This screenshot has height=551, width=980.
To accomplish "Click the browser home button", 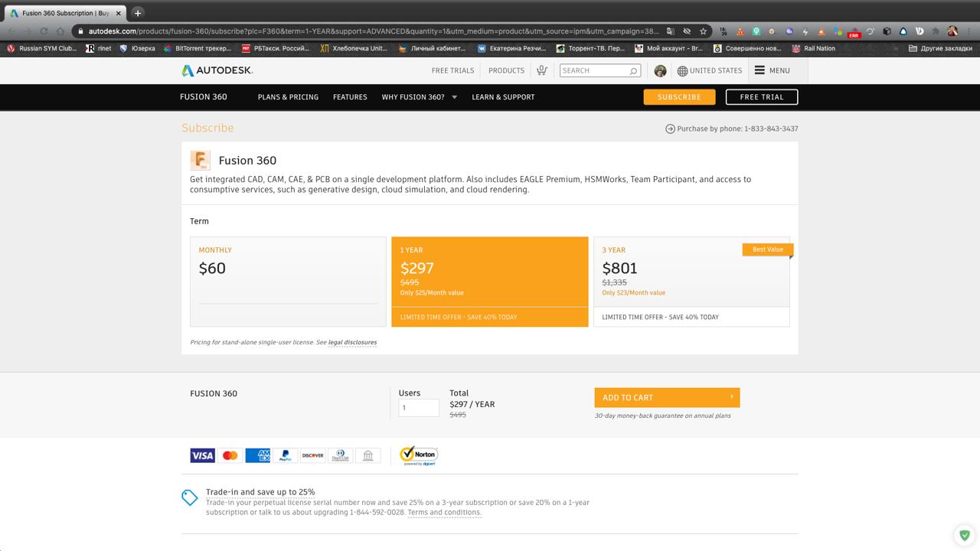I will pos(60,31).
